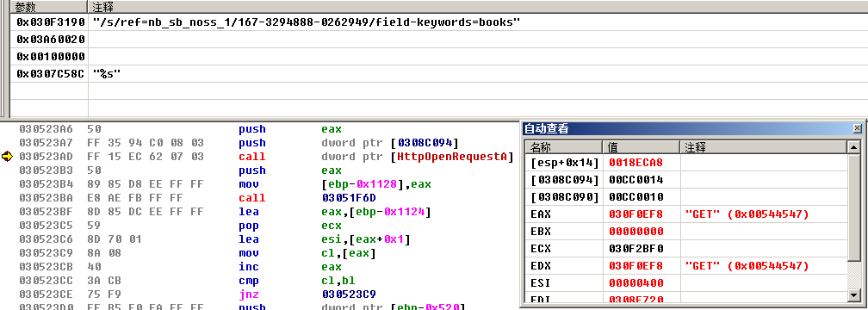The image size is (868, 310).
Task: Select the [esp+0x14] watch entry
Action: pyautogui.click(x=686, y=162)
